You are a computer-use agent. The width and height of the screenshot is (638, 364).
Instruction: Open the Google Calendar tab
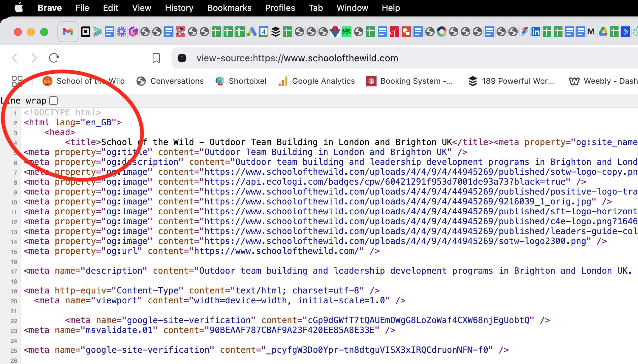[264, 32]
